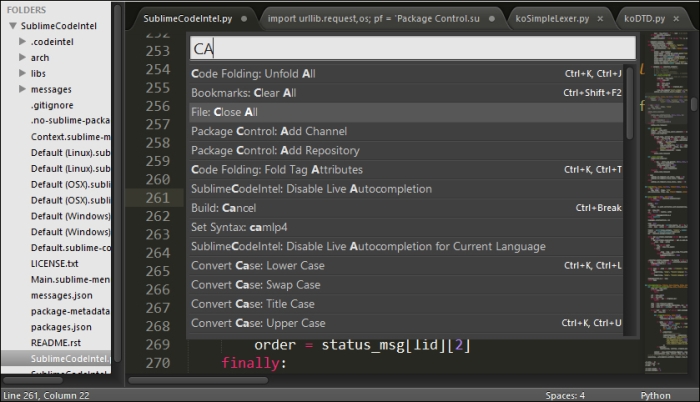Expand the messages folder

(x=22, y=89)
